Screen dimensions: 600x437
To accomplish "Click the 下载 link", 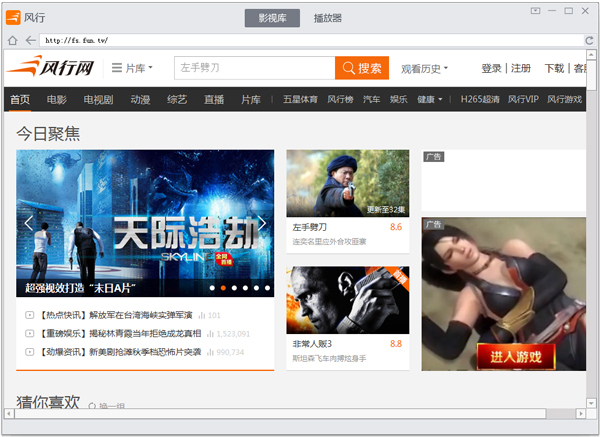I will [554, 68].
